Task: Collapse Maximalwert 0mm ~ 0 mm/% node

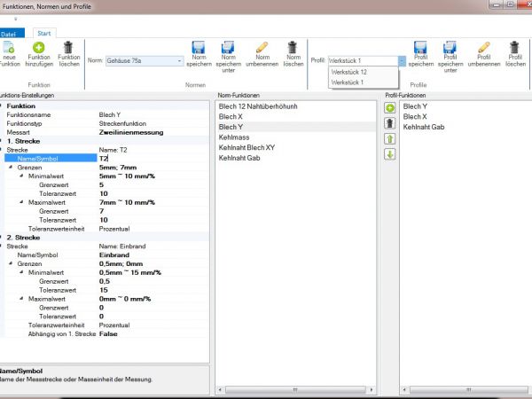Action: tap(21, 299)
